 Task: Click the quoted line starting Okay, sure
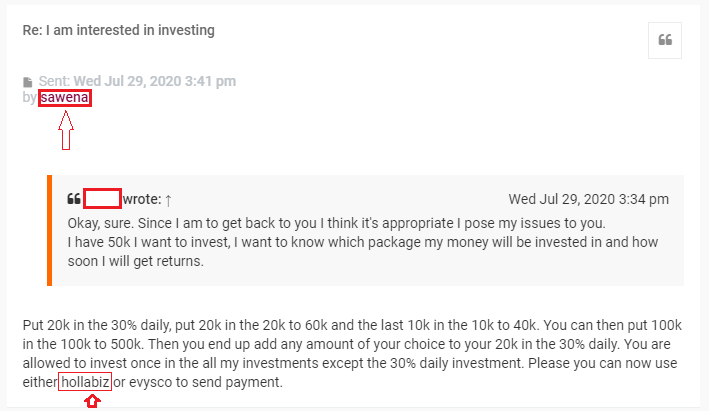click(336, 223)
